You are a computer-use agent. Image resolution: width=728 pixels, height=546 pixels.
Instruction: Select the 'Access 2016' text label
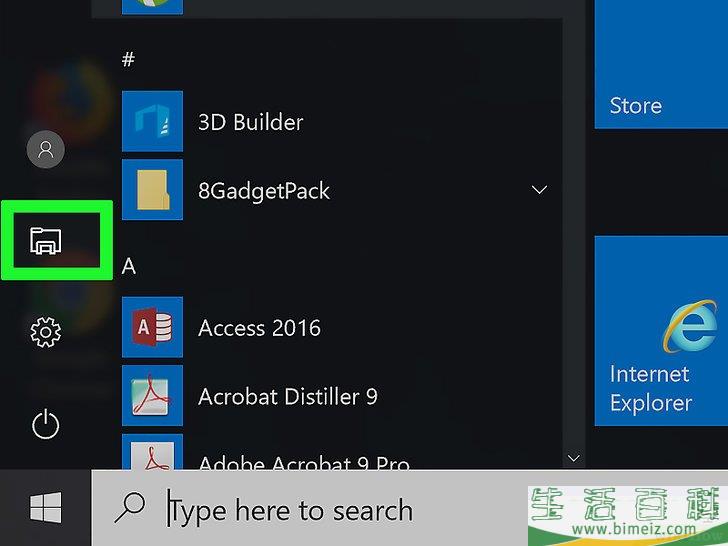pos(259,328)
